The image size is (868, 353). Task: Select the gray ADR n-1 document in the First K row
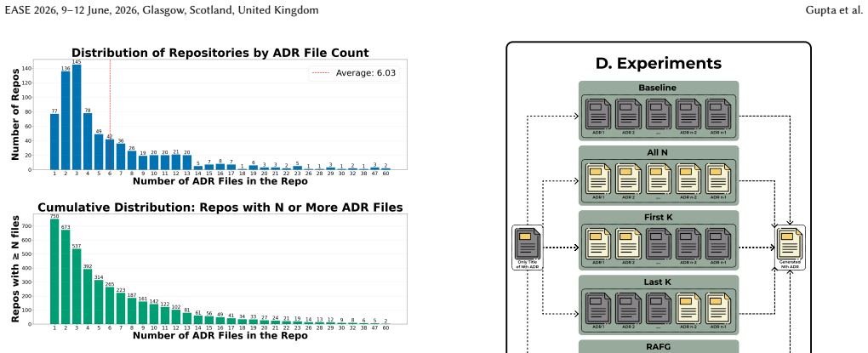click(718, 243)
